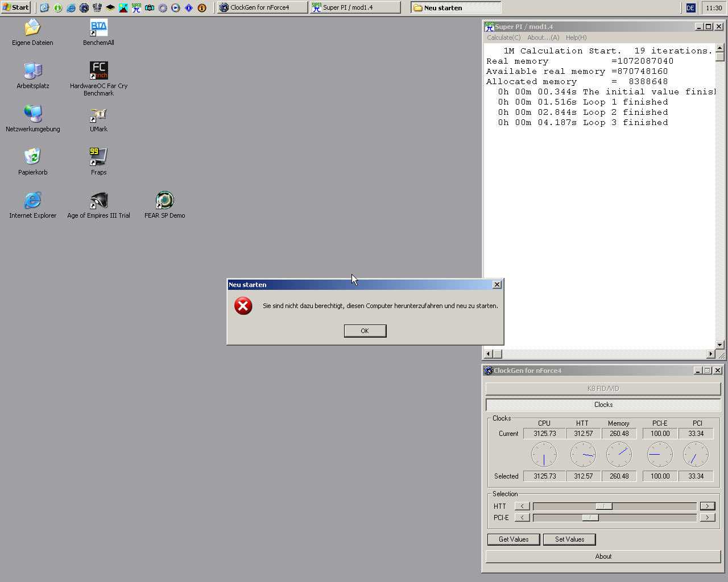This screenshot has width=728, height=582.
Task: Open Papierkorb recycle bin icon
Action: click(x=32, y=162)
